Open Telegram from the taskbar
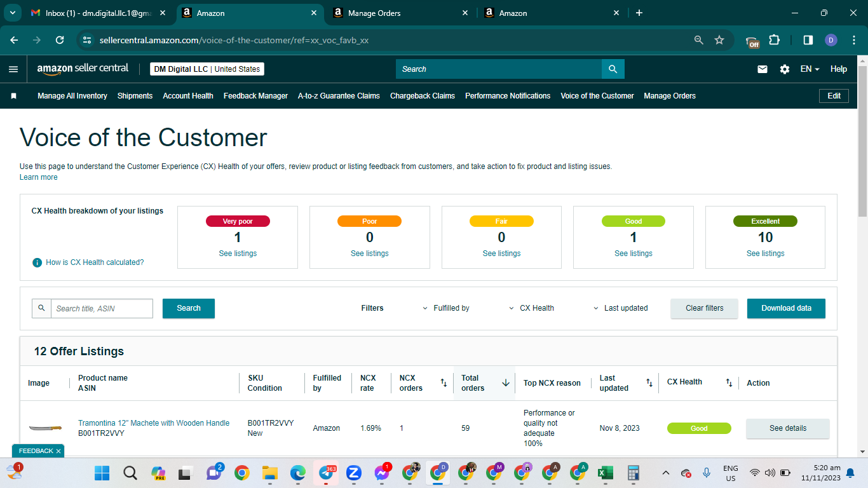The height and width of the screenshot is (488, 868). (325, 473)
